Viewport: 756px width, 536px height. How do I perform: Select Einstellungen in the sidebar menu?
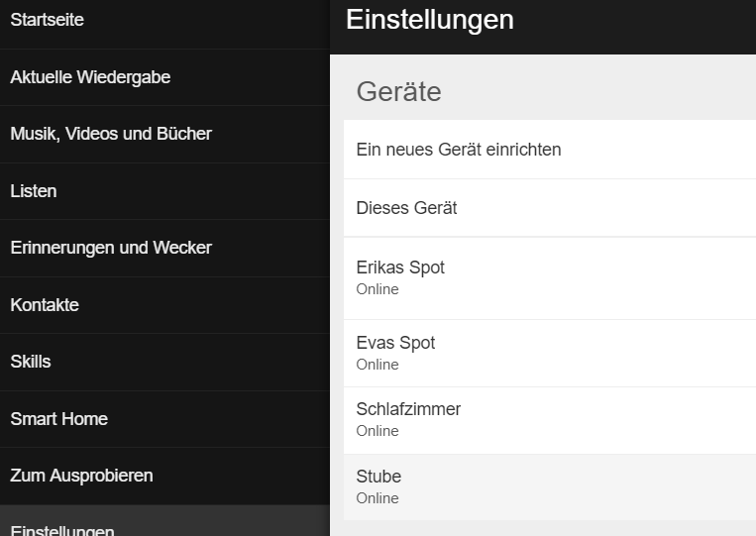point(62,529)
